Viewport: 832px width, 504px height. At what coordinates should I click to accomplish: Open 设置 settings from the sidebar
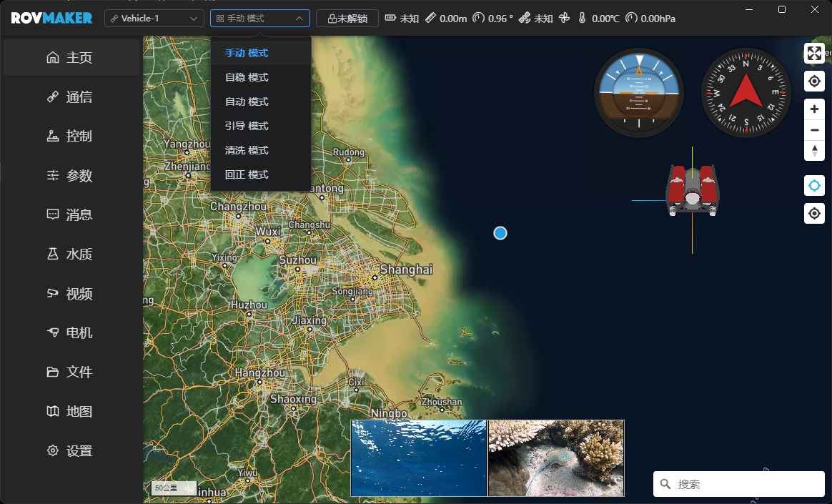click(x=71, y=450)
